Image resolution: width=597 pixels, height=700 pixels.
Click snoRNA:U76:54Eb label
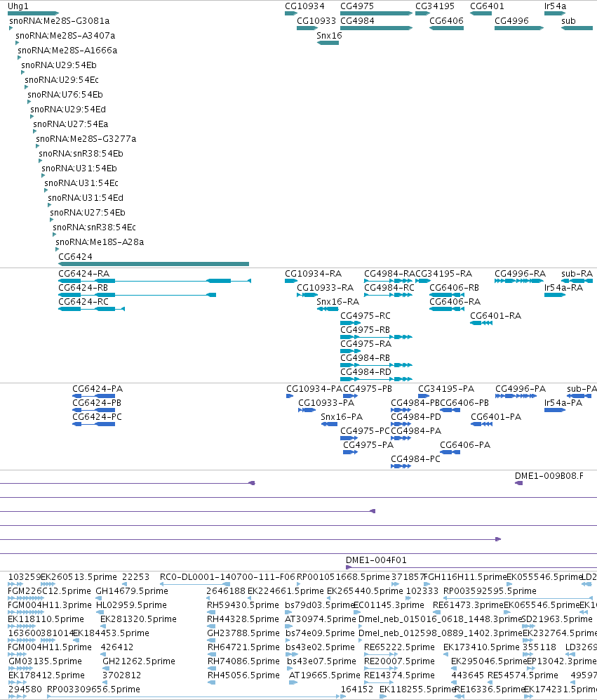65,95
